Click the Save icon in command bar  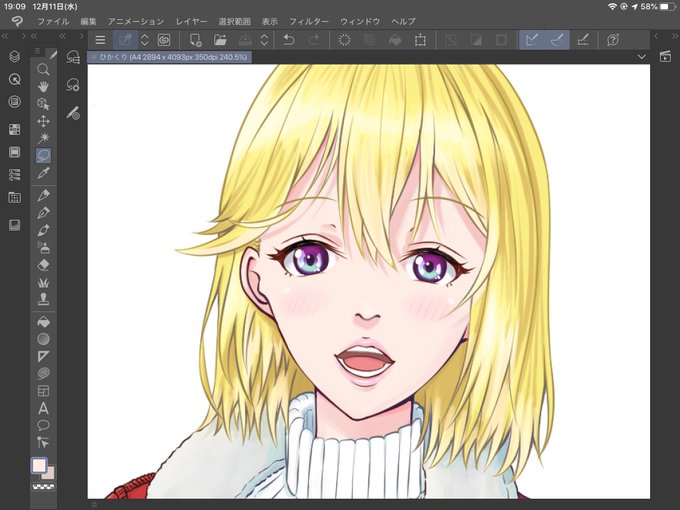click(245, 40)
